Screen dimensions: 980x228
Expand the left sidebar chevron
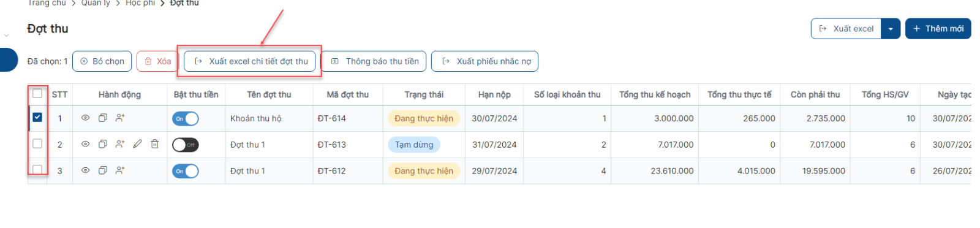pos(7,36)
